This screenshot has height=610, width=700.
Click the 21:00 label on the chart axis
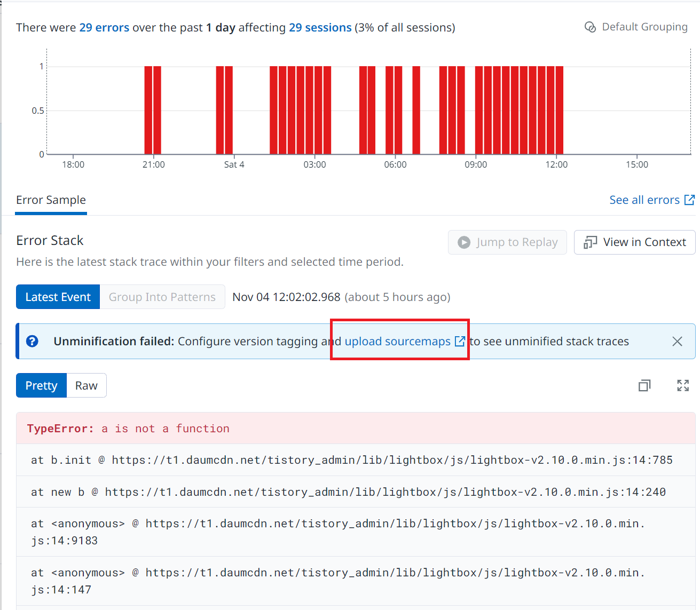154,164
